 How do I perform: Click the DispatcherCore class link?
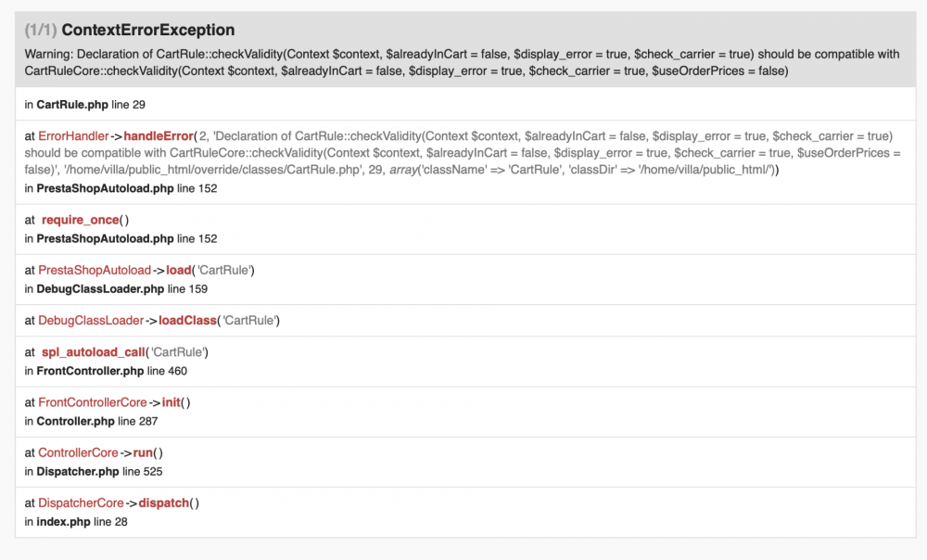[81, 503]
